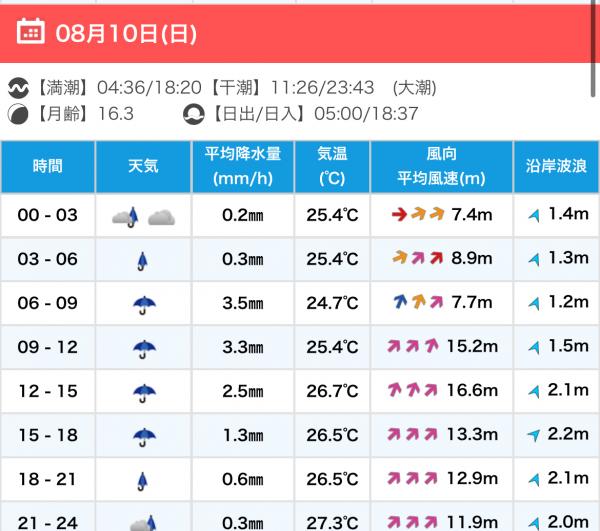This screenshot has height=531, width=600.
Task: Click the moon phase icon next to 月齢
Action: tap(18, 114)
